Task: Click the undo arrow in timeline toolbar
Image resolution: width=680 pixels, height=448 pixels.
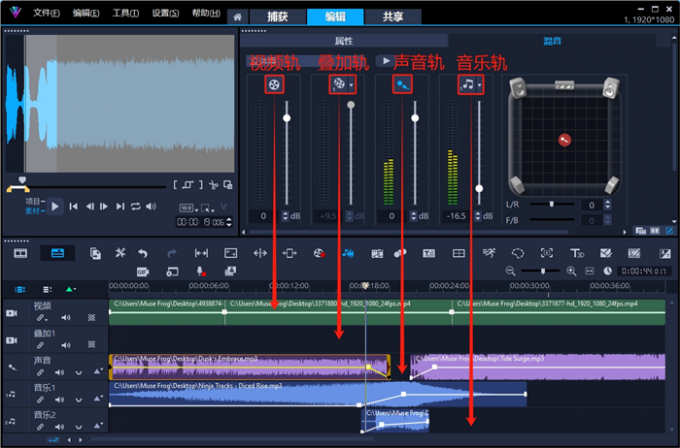Action: click(x=143, y=253)
